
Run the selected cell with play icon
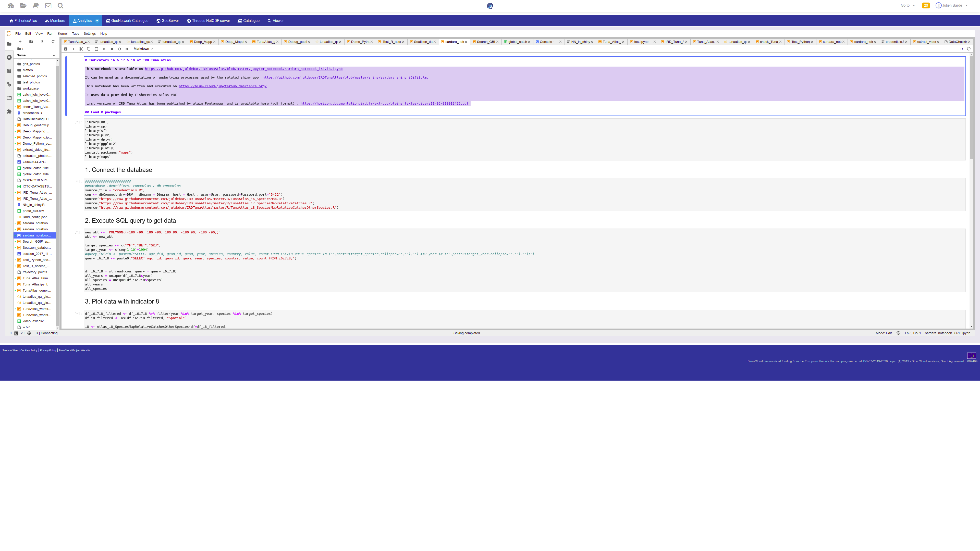click(104, 49)
